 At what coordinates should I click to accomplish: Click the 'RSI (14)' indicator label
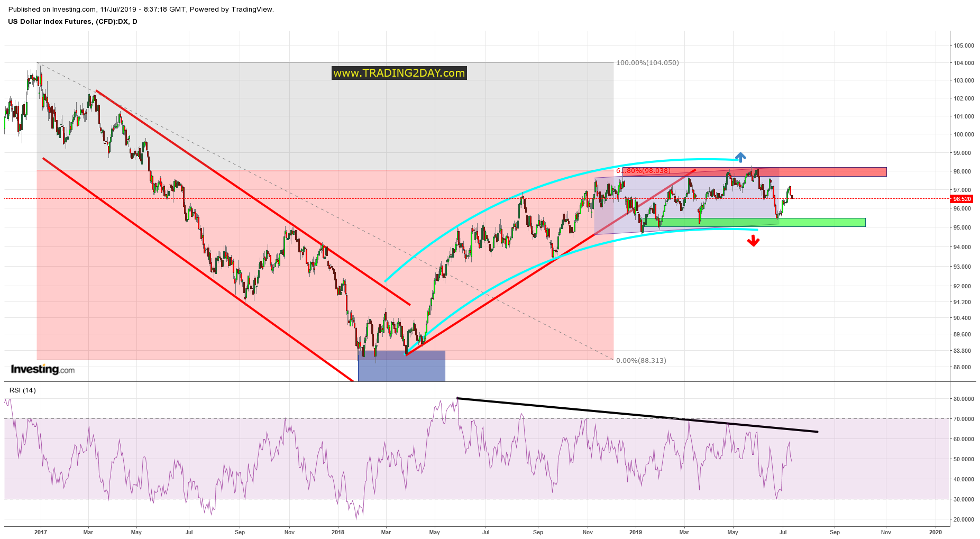click(23, 390)
